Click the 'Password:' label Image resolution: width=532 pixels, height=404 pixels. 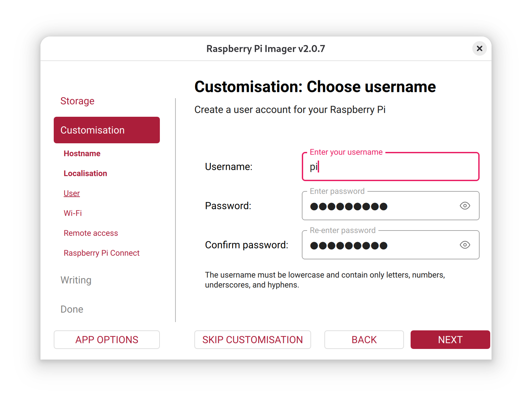(x=228, y=206)
